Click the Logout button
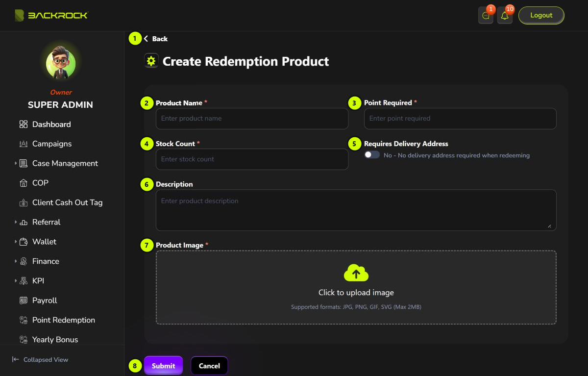The image size is (588, 376). pyautogui.click(x=541, y=15)
